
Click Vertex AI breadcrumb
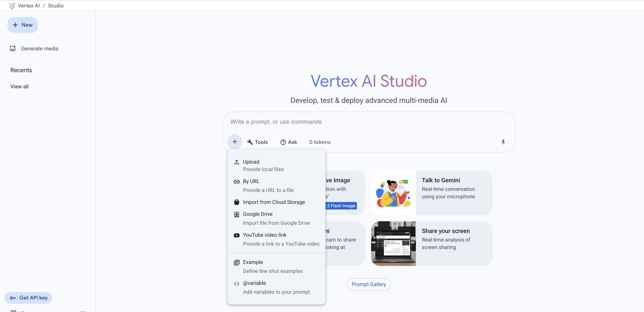pyautogui.click(x=29, y=5)
